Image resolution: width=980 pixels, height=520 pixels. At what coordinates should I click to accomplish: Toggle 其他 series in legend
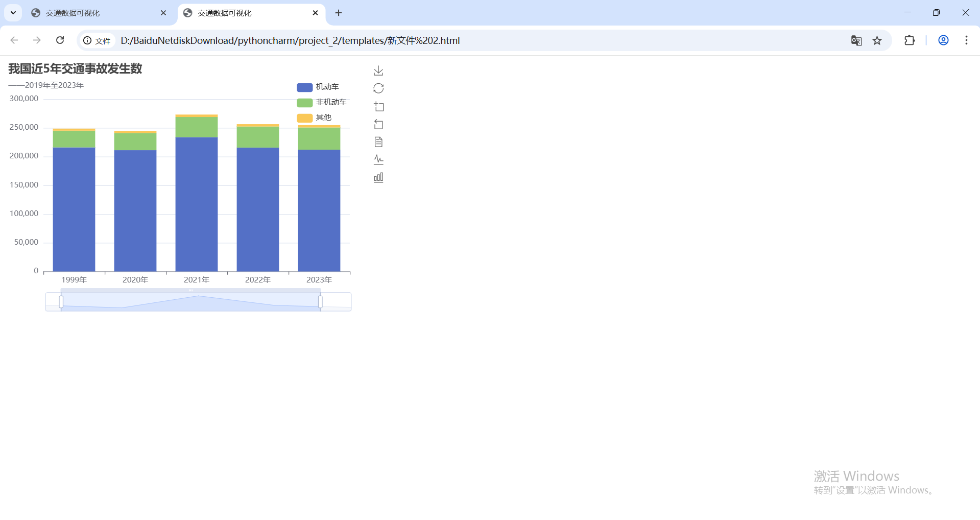314,117
